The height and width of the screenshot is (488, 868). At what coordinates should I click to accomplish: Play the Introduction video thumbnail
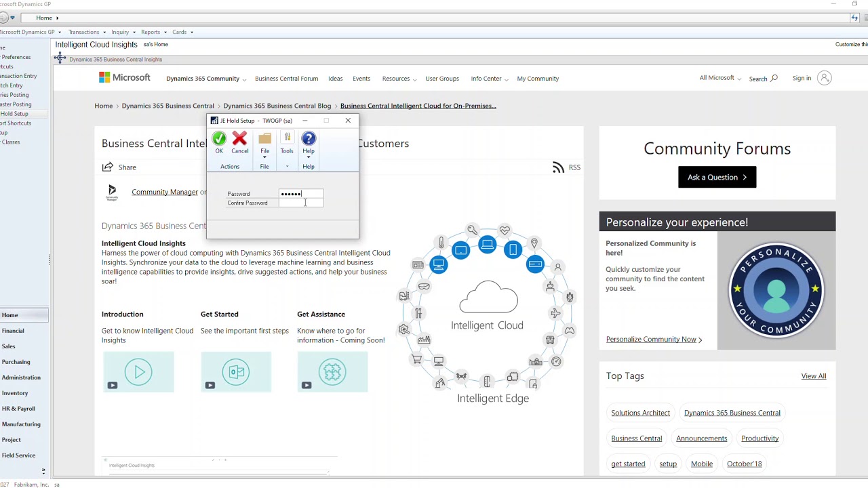(x=138, y=371)
